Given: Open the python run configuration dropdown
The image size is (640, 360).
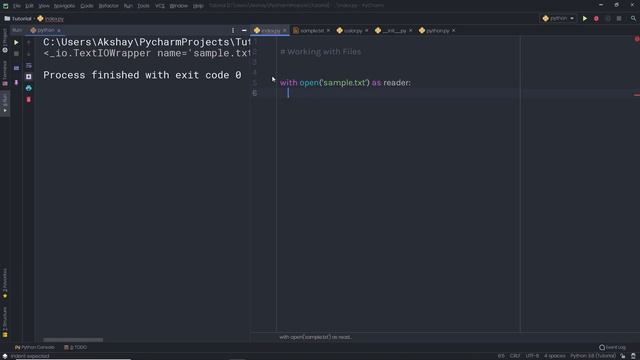Looking at the screenshot, I should click(558, 18).
